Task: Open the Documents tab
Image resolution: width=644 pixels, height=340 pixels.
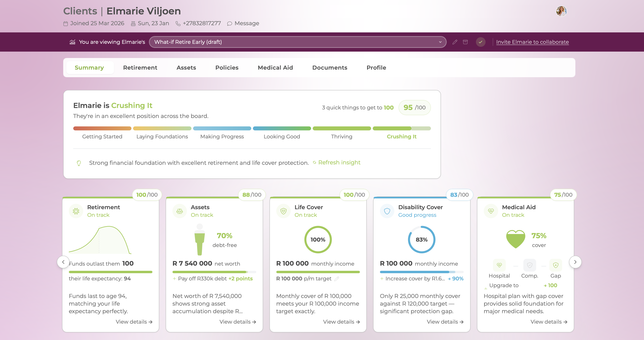Action: tap(330, 68)
